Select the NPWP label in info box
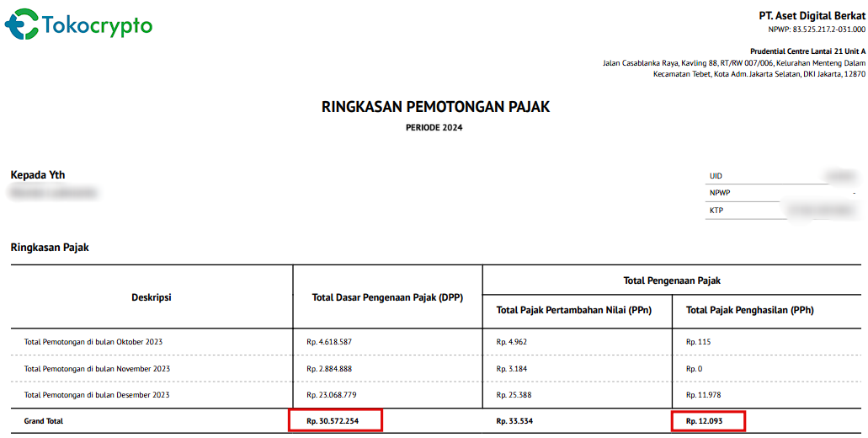Image resolution: width=868 pixels, height=438 pixels. click(718, 193)
